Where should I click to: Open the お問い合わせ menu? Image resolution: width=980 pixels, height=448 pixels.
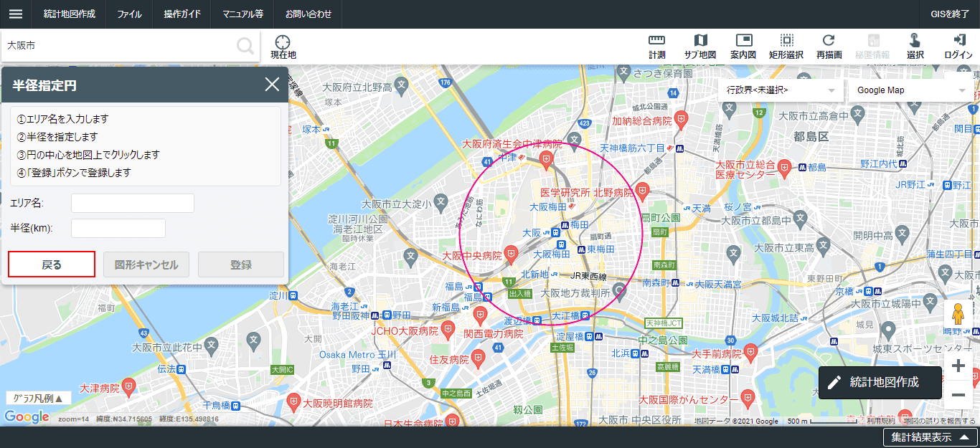308,14
